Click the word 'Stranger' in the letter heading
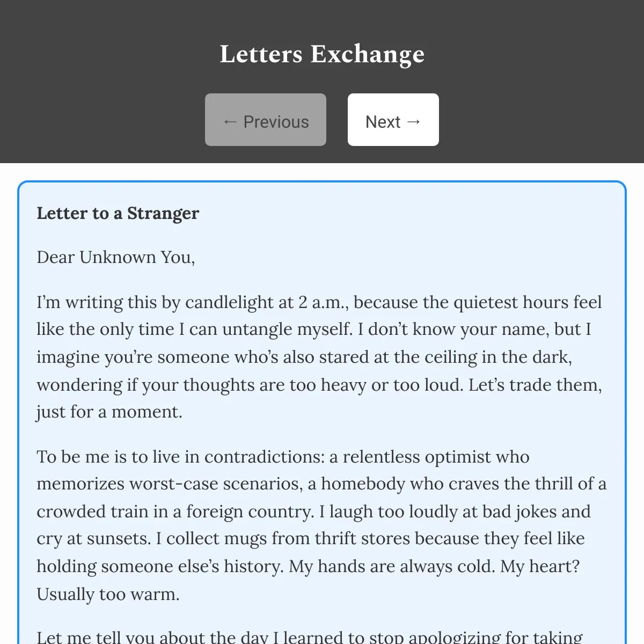The image size is (644, 644). (163, 213)
